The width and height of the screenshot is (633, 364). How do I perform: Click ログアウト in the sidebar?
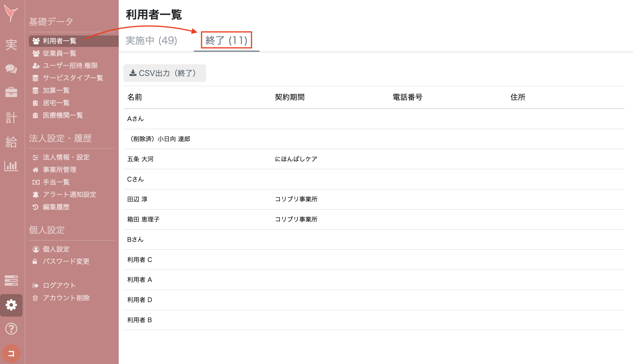pos(59,285)
